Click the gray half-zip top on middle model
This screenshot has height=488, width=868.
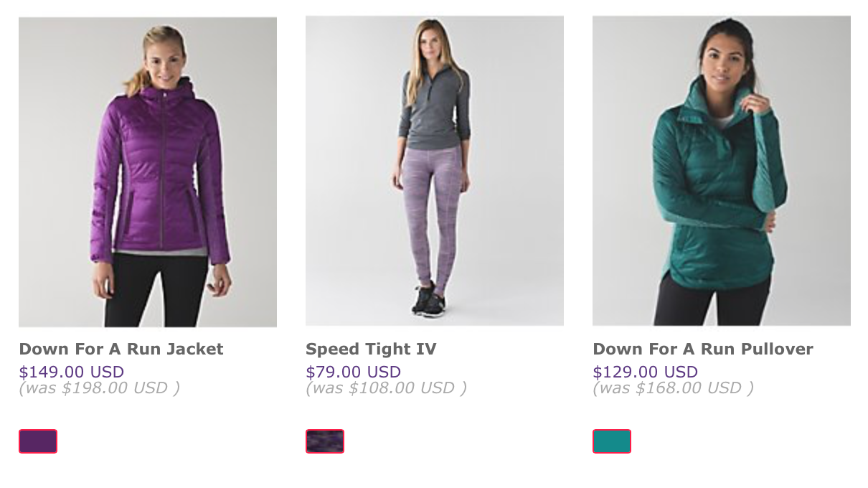435,108
